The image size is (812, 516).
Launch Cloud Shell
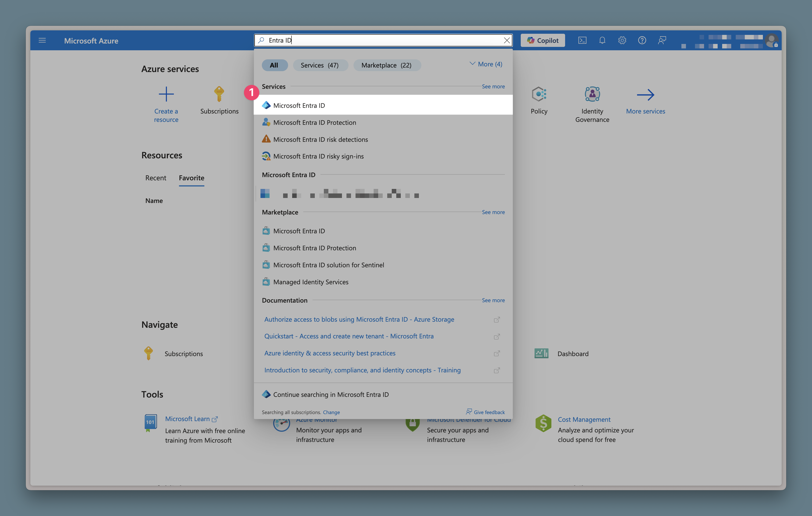(x=582, y=41)
